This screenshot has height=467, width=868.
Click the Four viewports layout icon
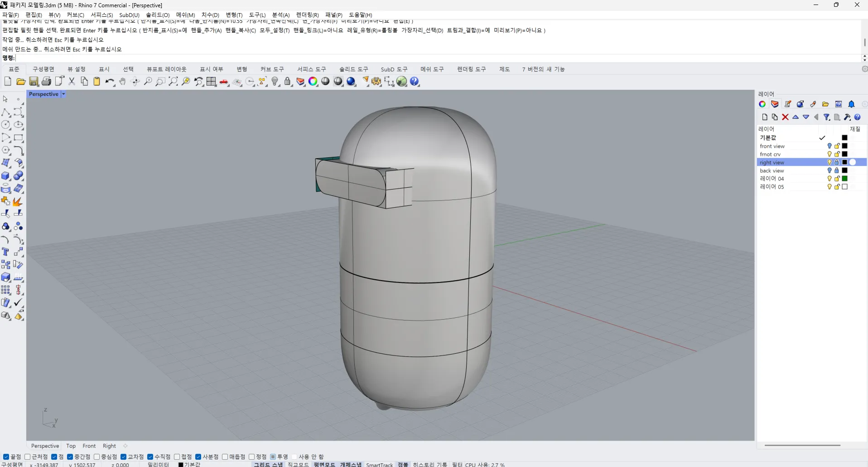tap(211, 81)
